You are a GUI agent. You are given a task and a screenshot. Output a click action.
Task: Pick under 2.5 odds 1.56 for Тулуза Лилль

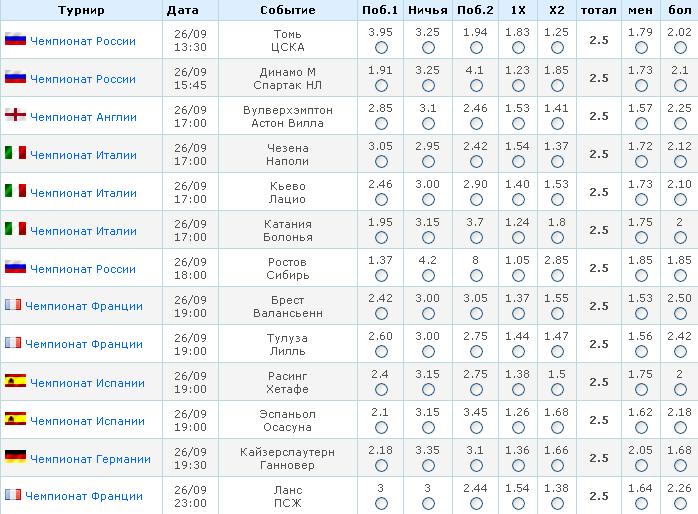pos(641,352)
